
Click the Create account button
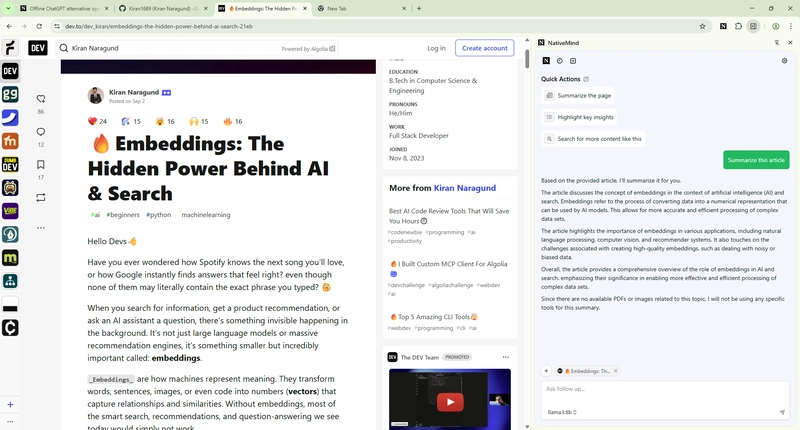click(x=484, y=48)
